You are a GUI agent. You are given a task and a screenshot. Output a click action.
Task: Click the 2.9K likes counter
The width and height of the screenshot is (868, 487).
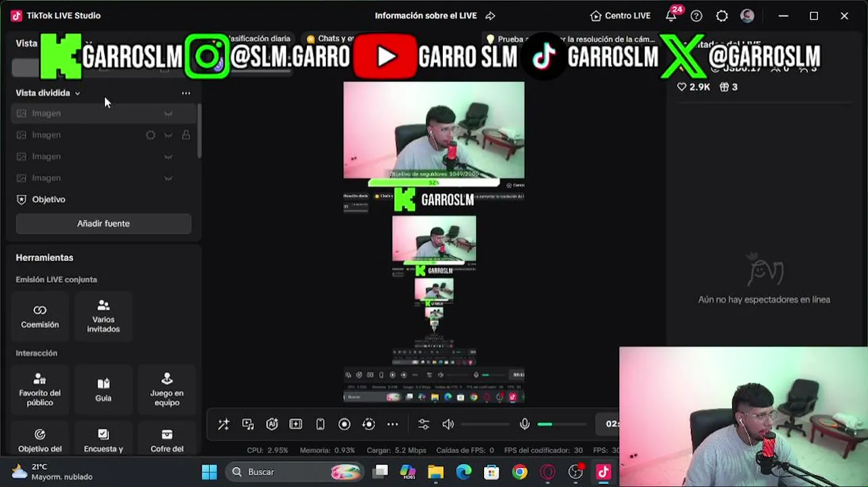(694, 87)
